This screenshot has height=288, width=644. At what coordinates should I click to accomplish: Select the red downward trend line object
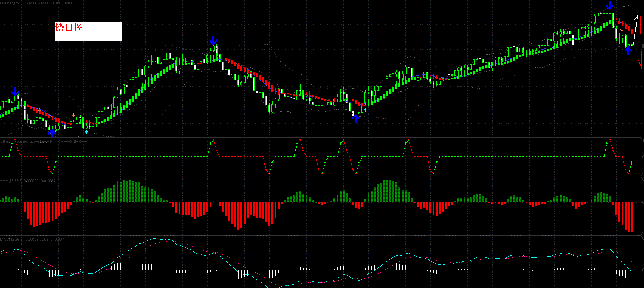click(x=641, y=43)
